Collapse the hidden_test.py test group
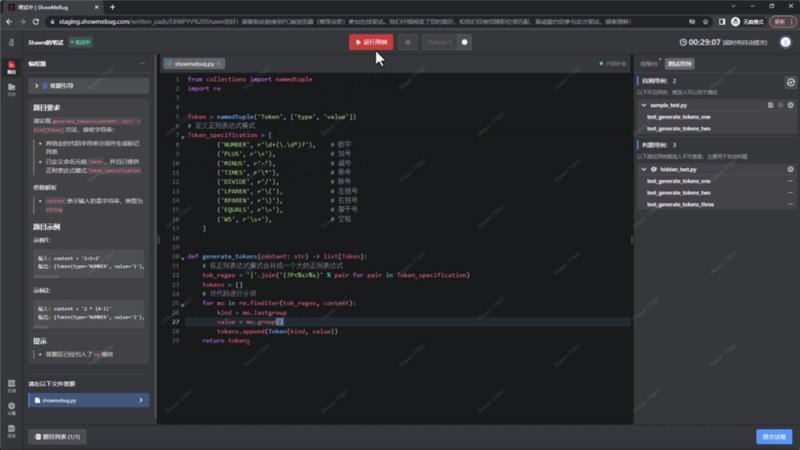This screenshot has height=450, width=800. pyautogui.click(x=643, y=169)
